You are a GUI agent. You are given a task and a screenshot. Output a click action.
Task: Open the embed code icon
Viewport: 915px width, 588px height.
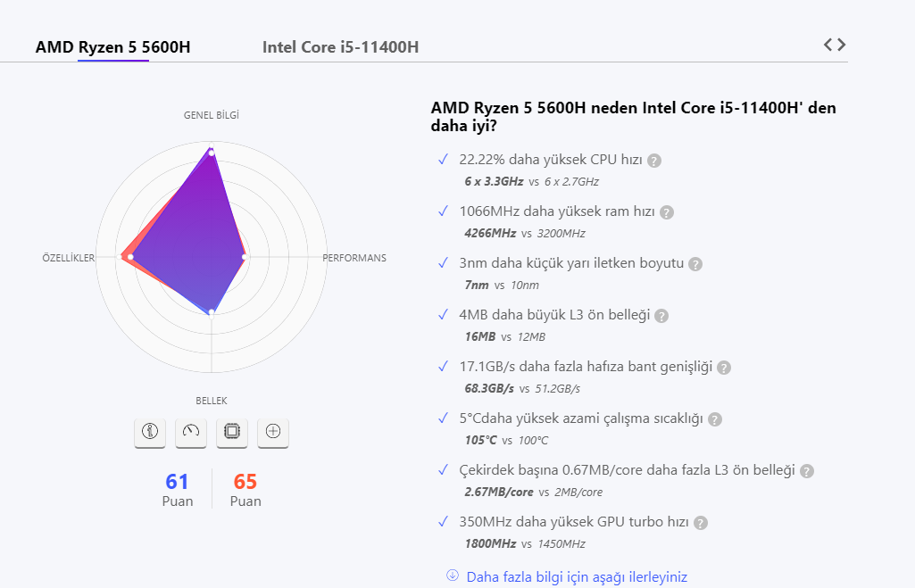(x=835, y=45)
